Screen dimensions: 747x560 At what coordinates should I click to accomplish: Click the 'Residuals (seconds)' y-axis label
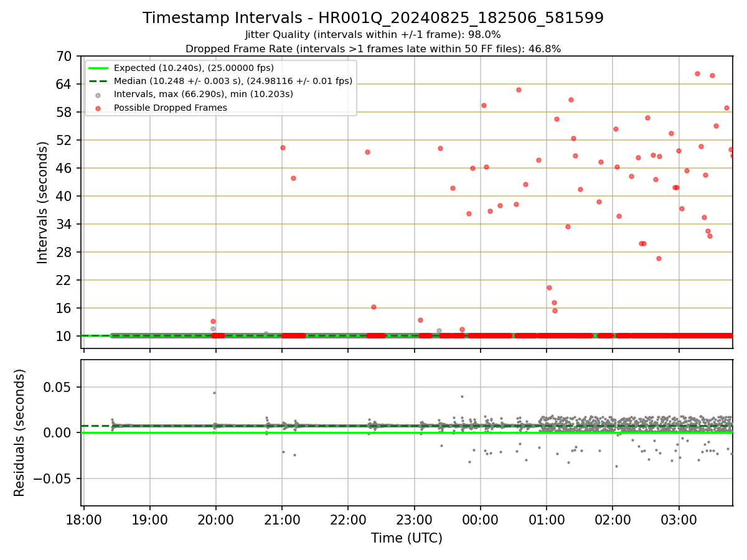point(20,432)
